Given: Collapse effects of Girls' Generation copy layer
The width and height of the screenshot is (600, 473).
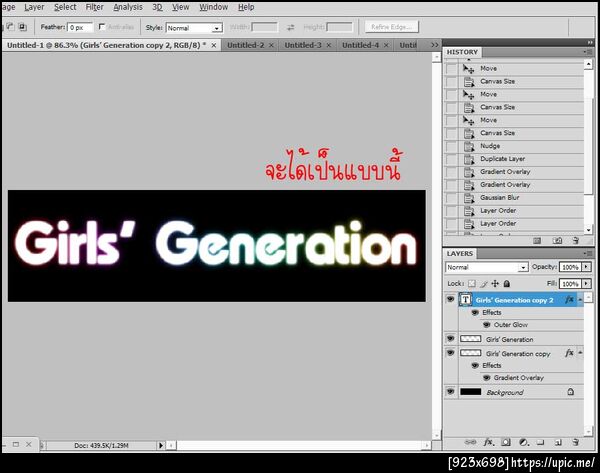Looking at the screenshot, I should (580, 352).
